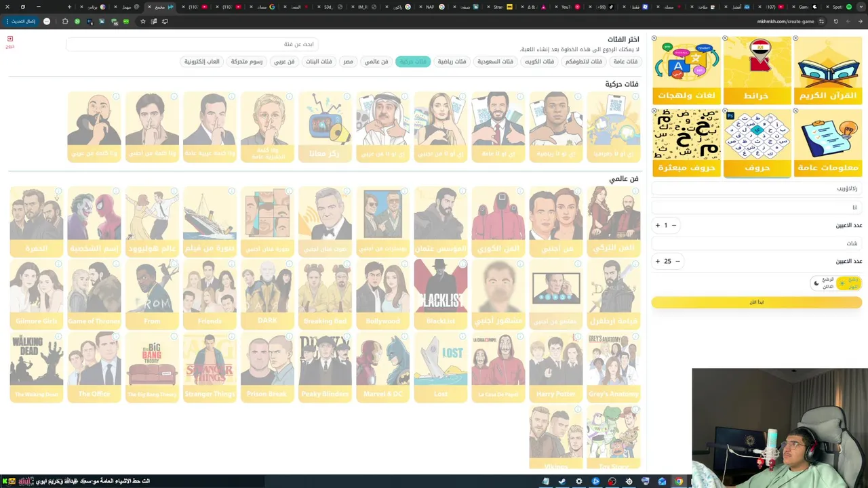Pick the From series category card
Screen dimensions: 868x488
coord(152,294)
